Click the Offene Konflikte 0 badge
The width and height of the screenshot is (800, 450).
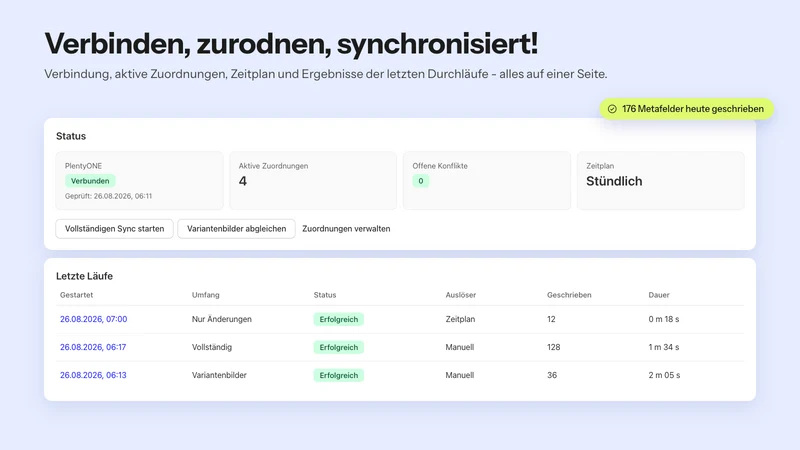[420, 181]
